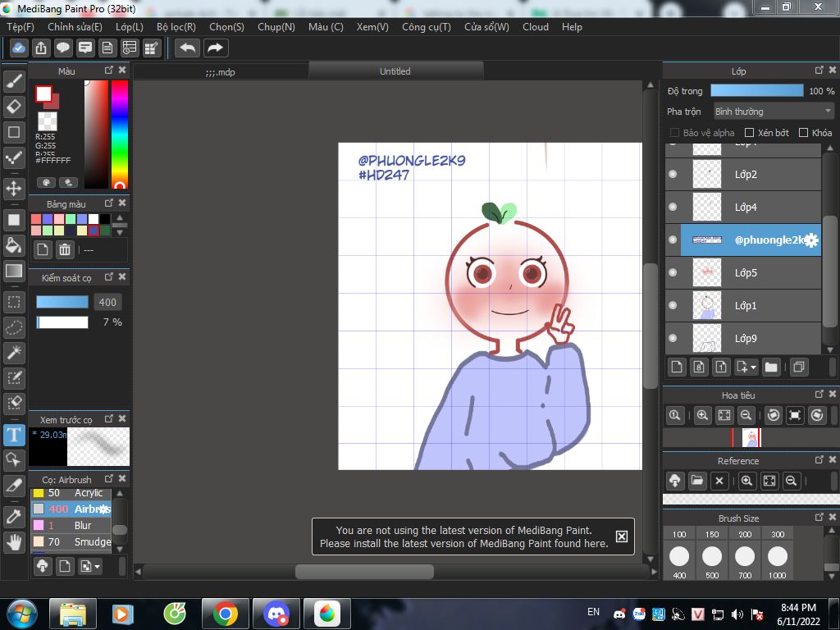Screen dimensions: 840x630
Task: Enable the Xén bớt checkbox
Action: [x=750, y=133]
